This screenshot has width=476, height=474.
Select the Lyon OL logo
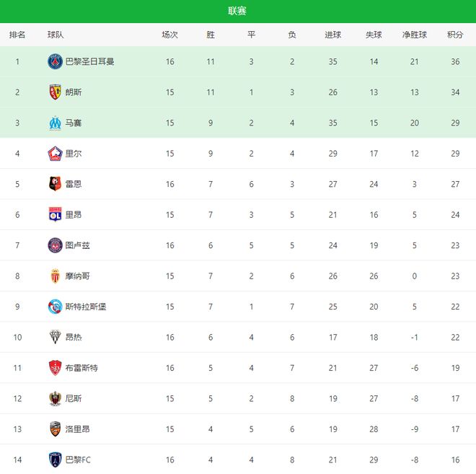pyautogui.click(x=56, y=215)
